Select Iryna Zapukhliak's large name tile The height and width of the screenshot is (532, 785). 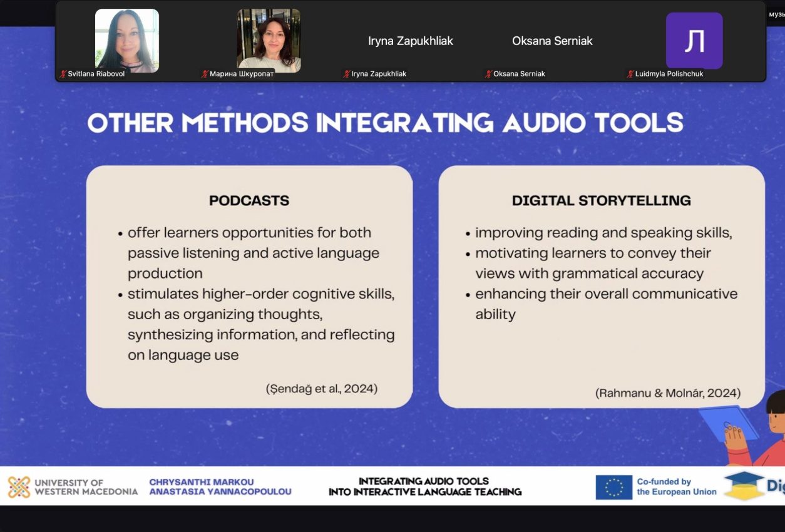[410, 41]
